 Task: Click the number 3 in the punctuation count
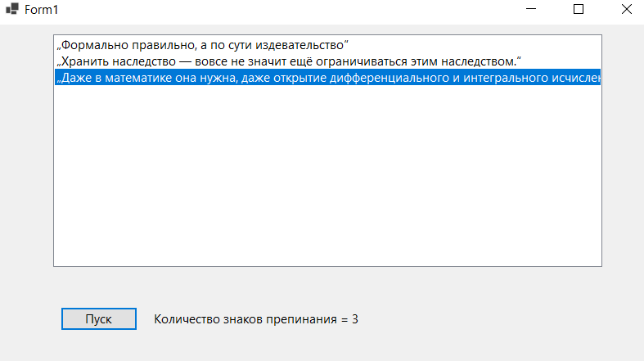pos(355,319)
